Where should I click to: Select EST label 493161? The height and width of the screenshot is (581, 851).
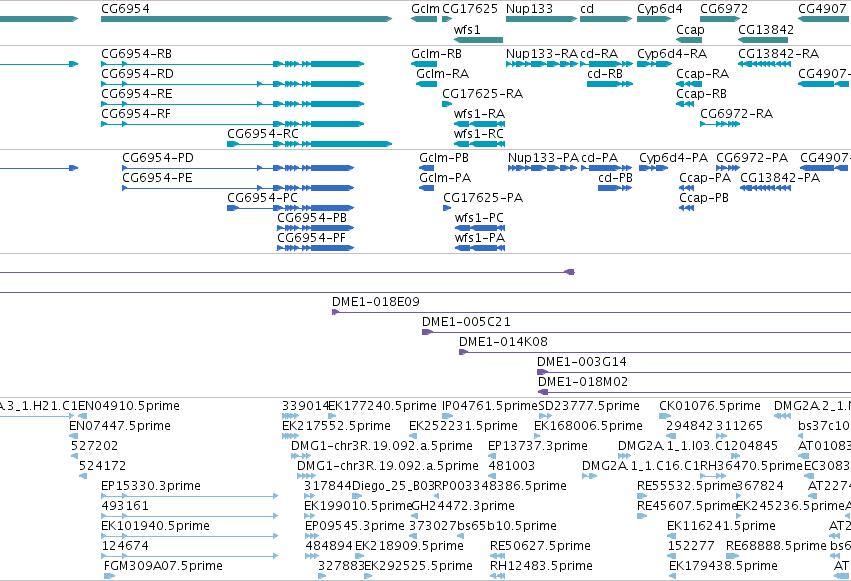pos(125,506)
